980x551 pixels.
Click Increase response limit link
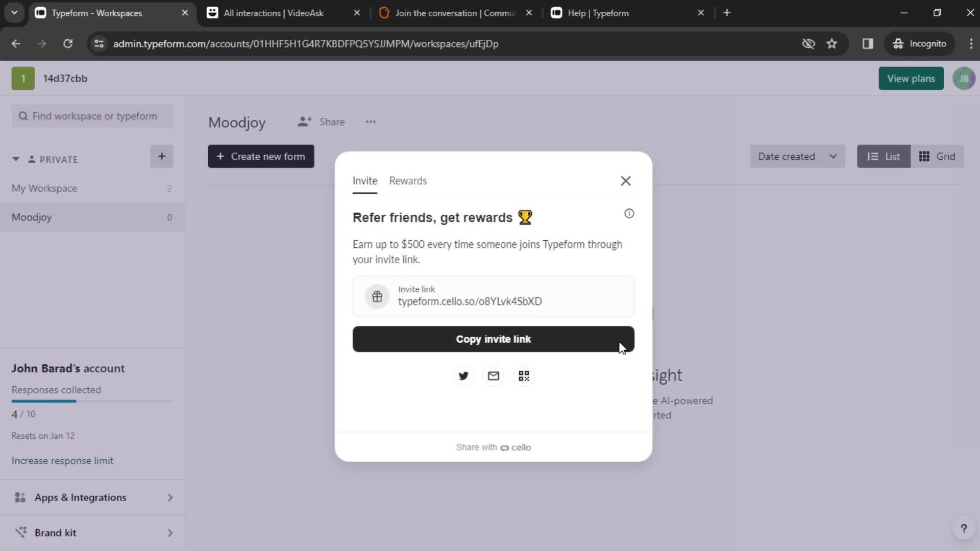pos(62,460)
